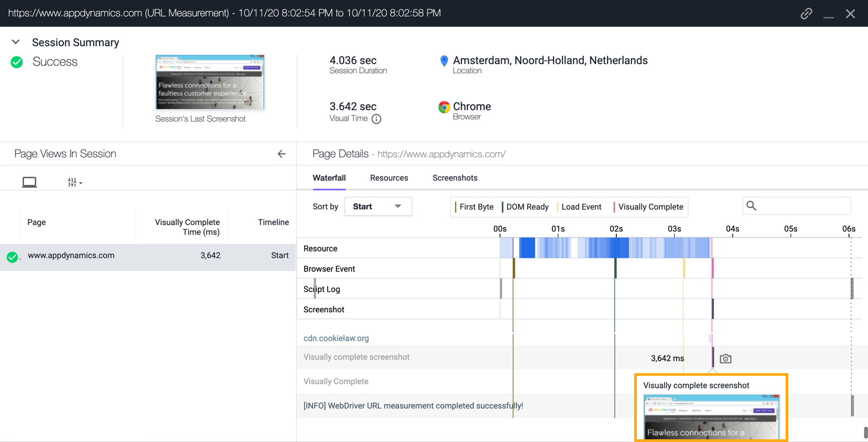This screenshot has width=868, height=442.
Task: Click the green Success status icon
Action: [17, 62]
